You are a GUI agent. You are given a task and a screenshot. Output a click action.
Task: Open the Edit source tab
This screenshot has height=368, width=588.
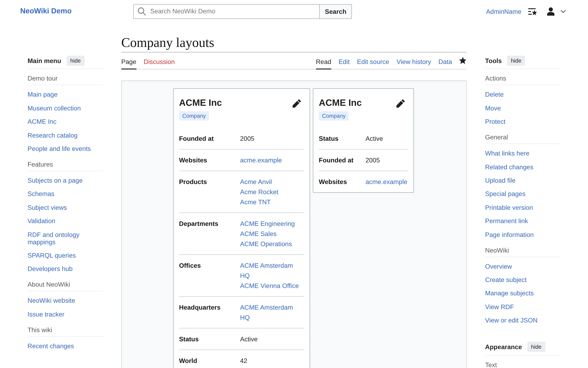pyautogui.click(x=373, y=62)
